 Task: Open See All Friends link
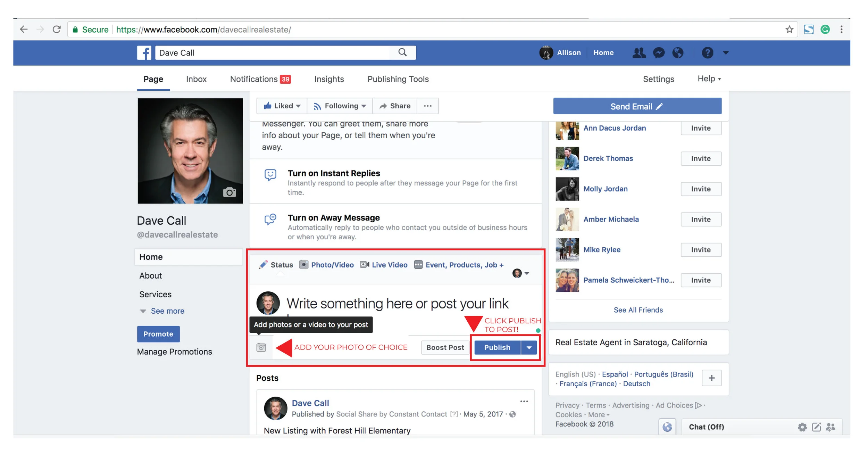(x=638, y=310)
